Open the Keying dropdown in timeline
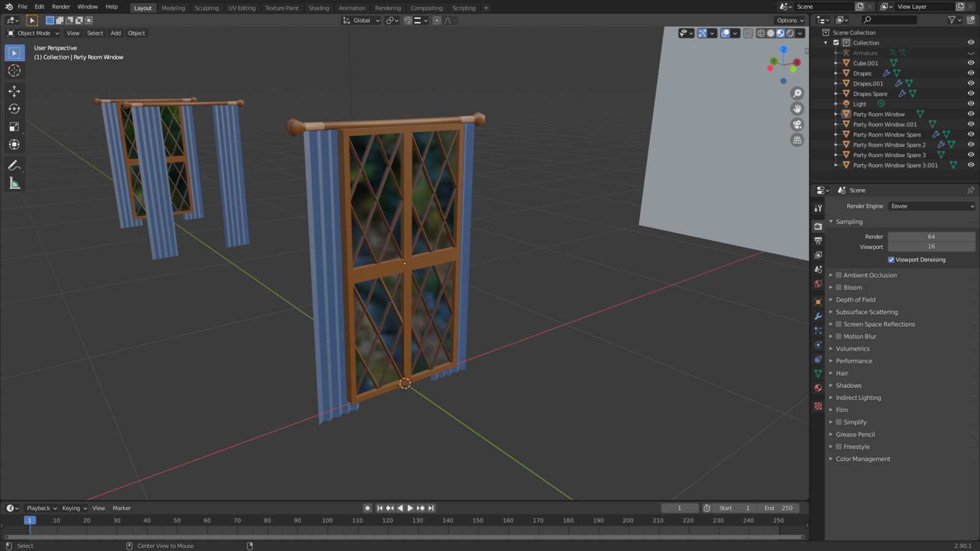The width and height of the screenshot is (980, 551). (x=74, y=508)
